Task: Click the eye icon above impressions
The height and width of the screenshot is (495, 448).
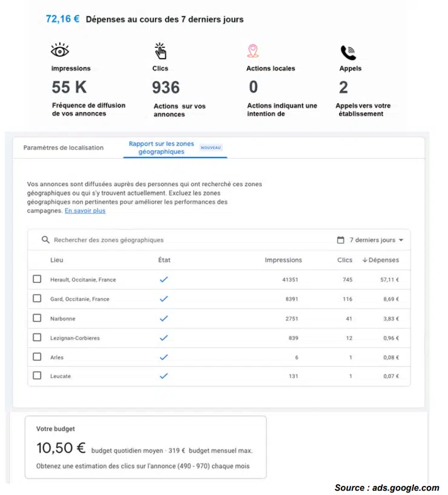Action: 60,51
